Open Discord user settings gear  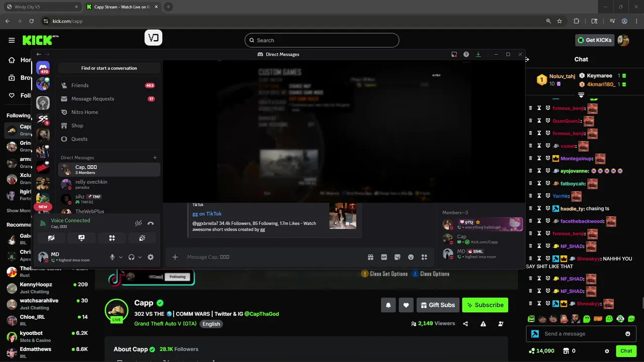[150, 257]
